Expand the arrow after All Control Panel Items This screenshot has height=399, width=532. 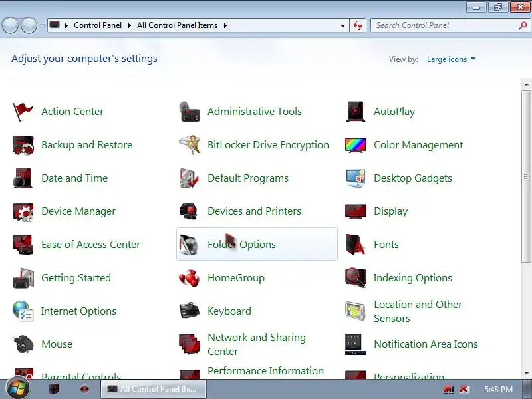(x=225, y=25)
